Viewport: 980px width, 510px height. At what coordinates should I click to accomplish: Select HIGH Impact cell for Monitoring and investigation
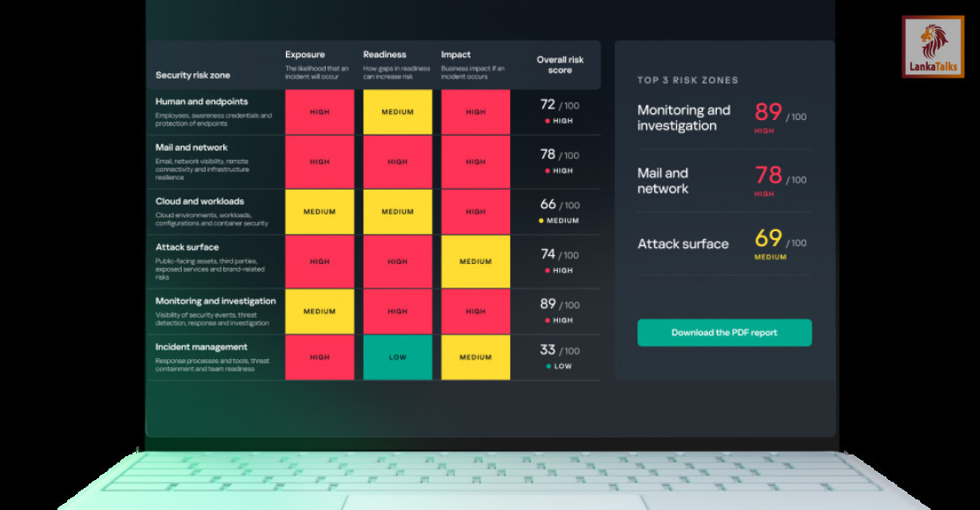pyautogui.click(x=476, y=311)
